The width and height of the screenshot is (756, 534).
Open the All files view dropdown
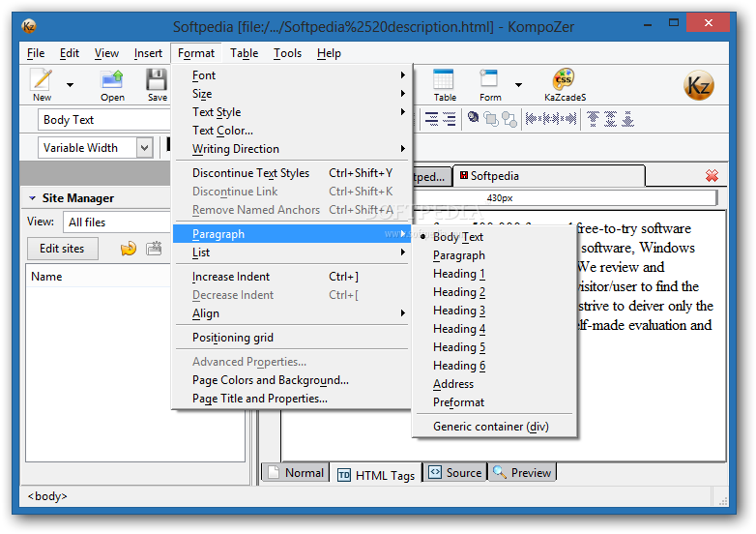pos(117,222)
